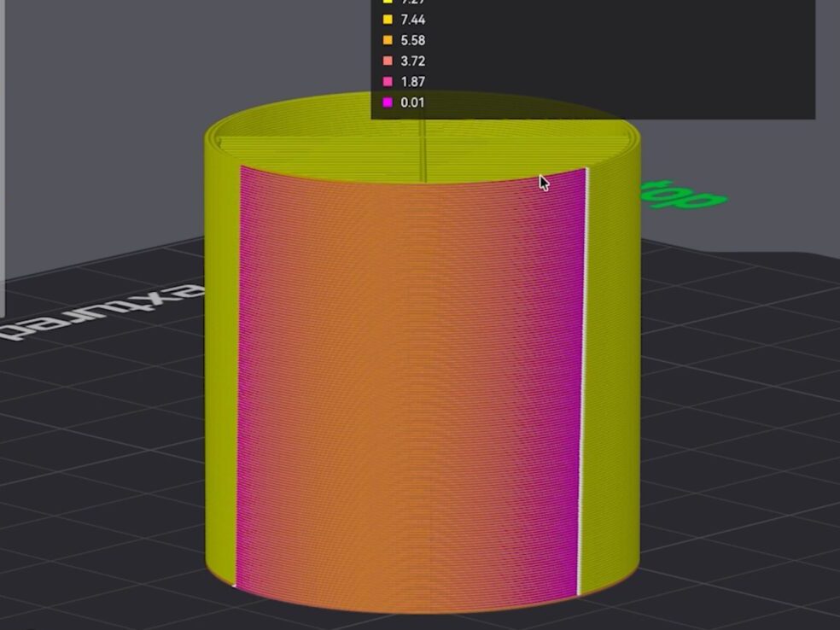
Task: Click the magenta 0.01 legend swatch
Action: (388, 102)
